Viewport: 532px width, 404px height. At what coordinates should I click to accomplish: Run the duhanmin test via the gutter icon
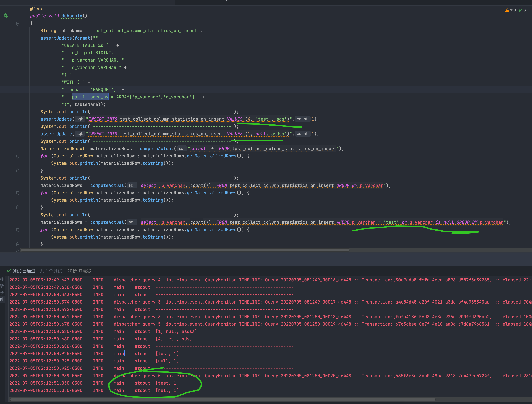[x=6, y=15]
